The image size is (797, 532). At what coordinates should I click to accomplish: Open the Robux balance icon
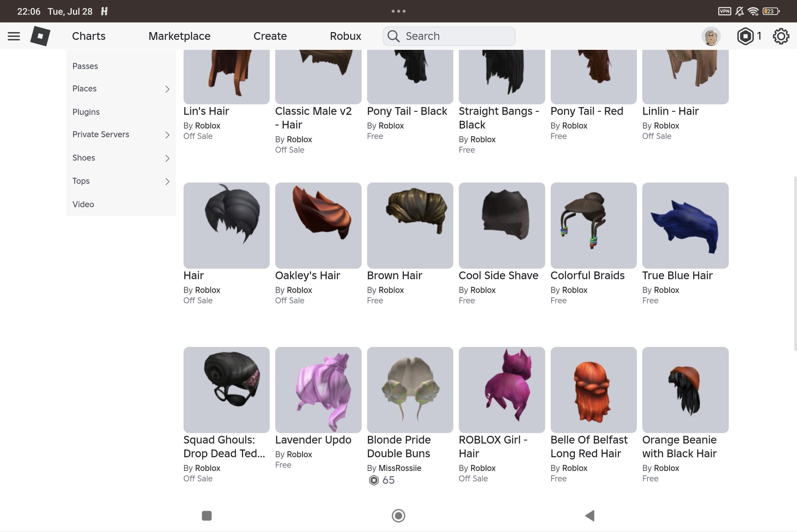coord(745,36)
